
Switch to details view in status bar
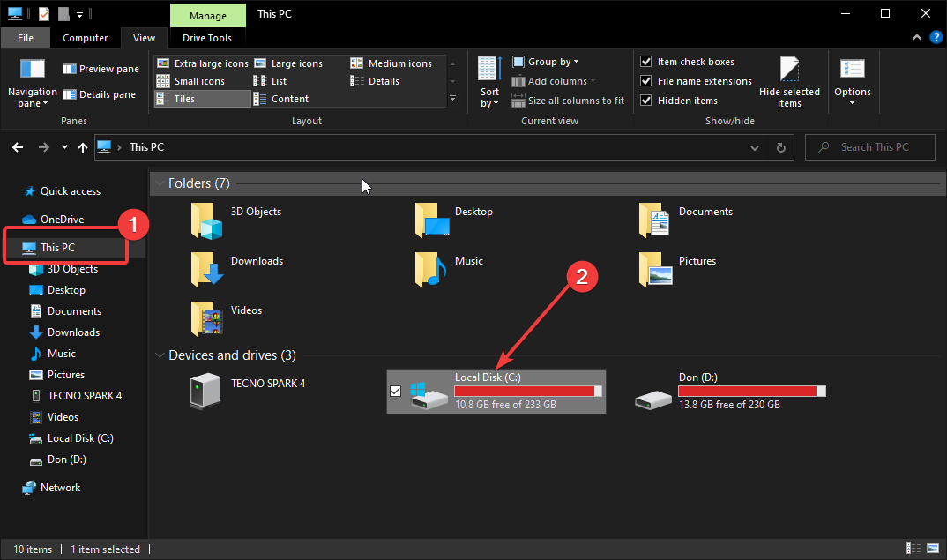click(x=913, y=548)
